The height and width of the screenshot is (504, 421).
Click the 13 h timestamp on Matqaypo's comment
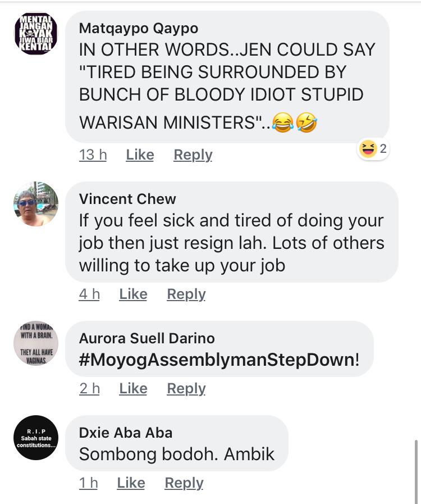[x=93, y=155]
